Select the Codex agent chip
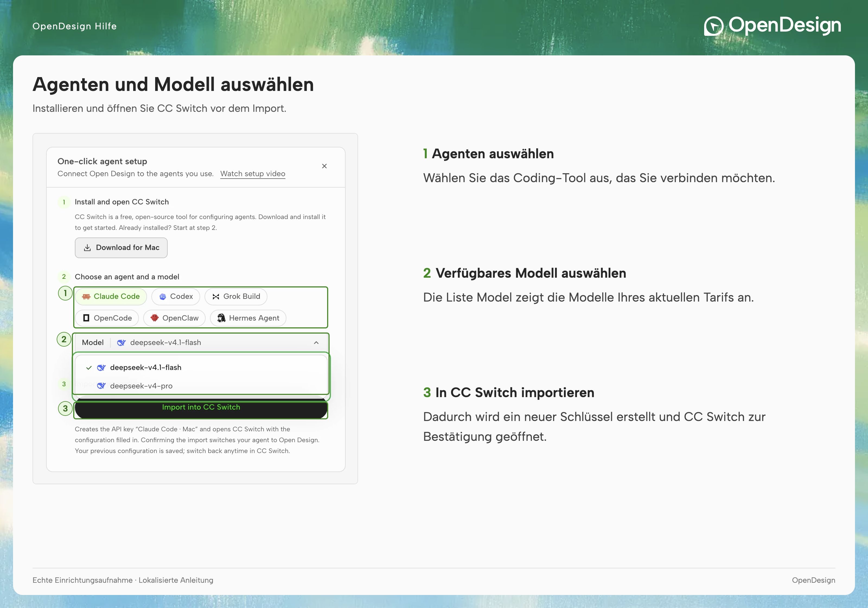 point(175,296)
